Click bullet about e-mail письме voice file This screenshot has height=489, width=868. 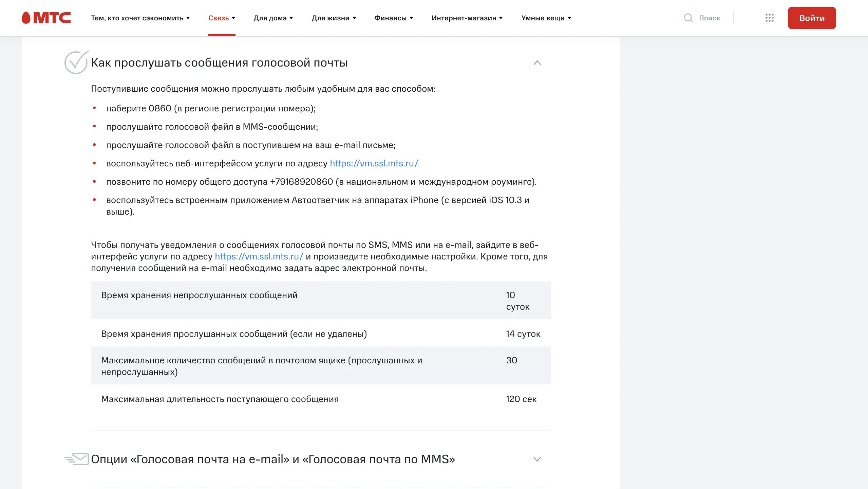[251, 145]
